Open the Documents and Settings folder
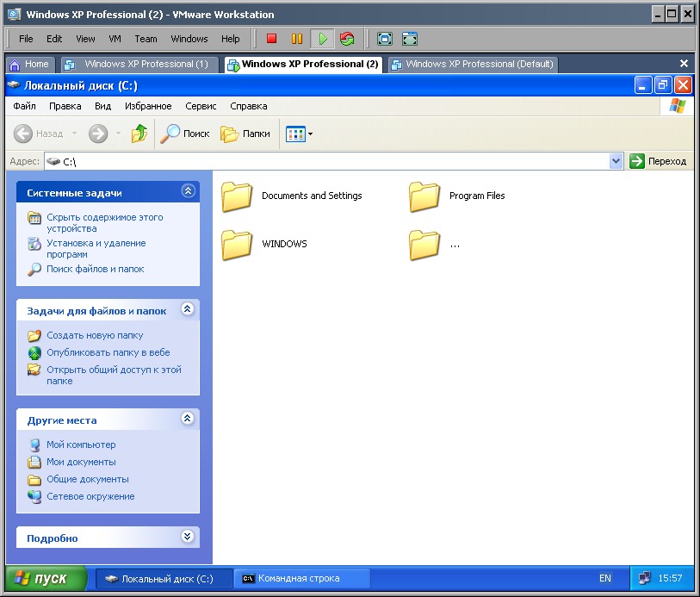Viewport: 700px width, 597px height. (x=236, y=196)
